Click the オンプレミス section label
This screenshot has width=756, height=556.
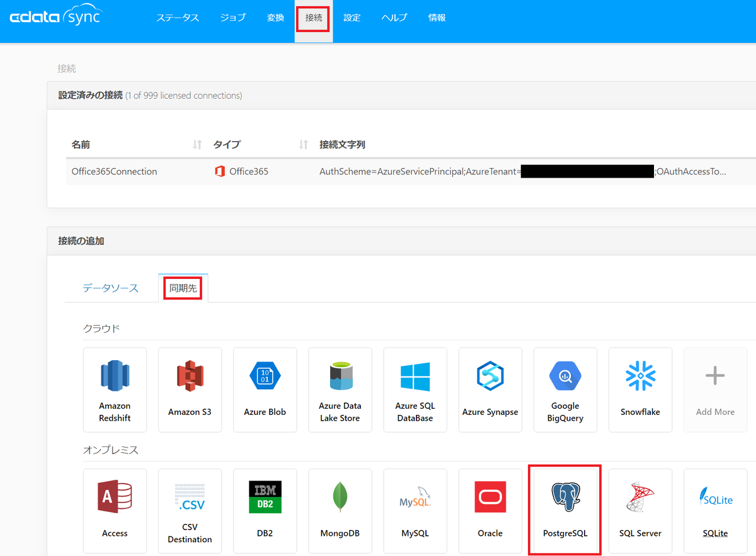111,450
